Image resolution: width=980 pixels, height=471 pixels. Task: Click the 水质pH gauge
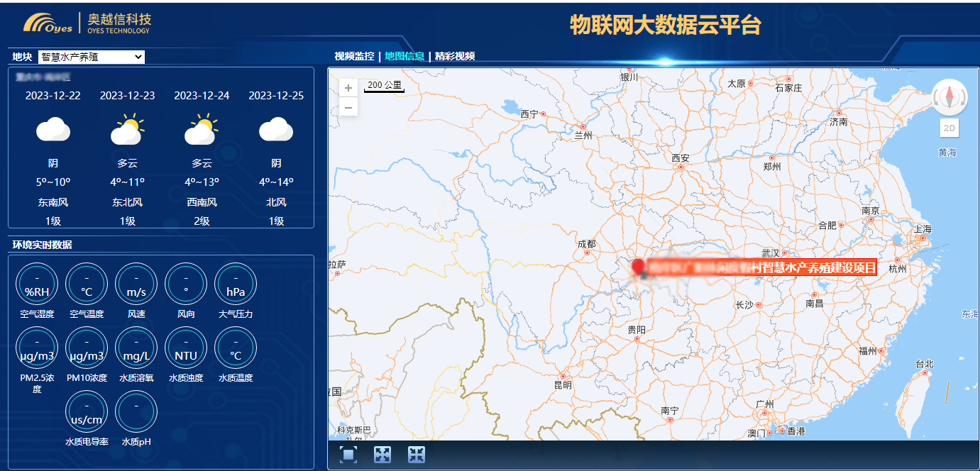pos(136,411)
